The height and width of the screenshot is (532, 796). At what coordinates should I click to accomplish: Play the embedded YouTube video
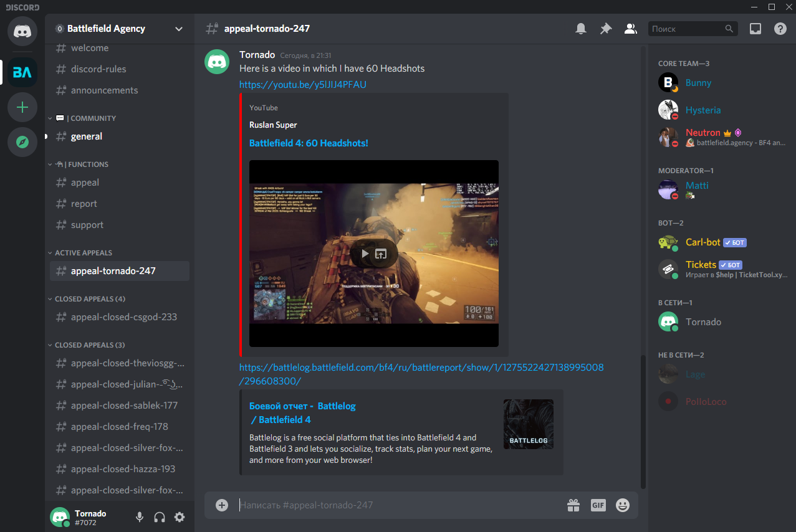coord(365,254)
